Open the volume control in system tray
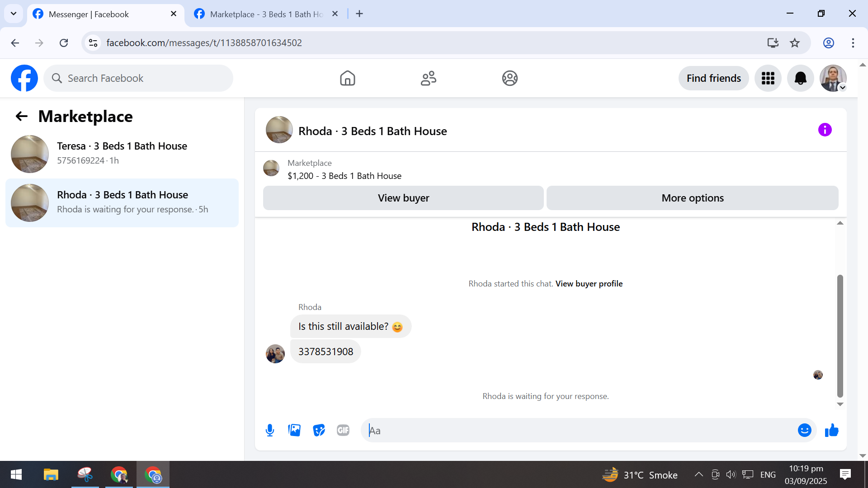The height and width of the screenshot is (488, 868). click(731, 474)
